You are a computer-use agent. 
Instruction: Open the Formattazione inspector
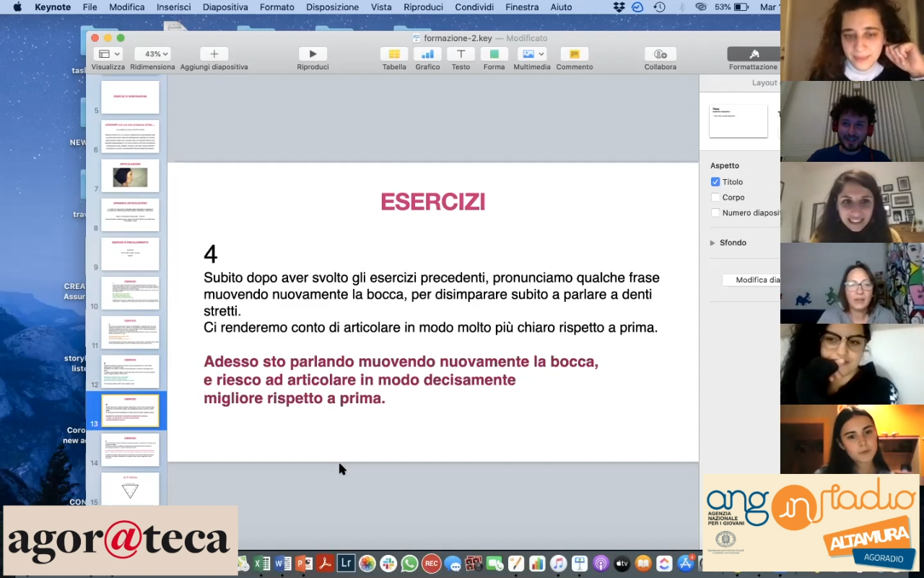pos(753,54)
